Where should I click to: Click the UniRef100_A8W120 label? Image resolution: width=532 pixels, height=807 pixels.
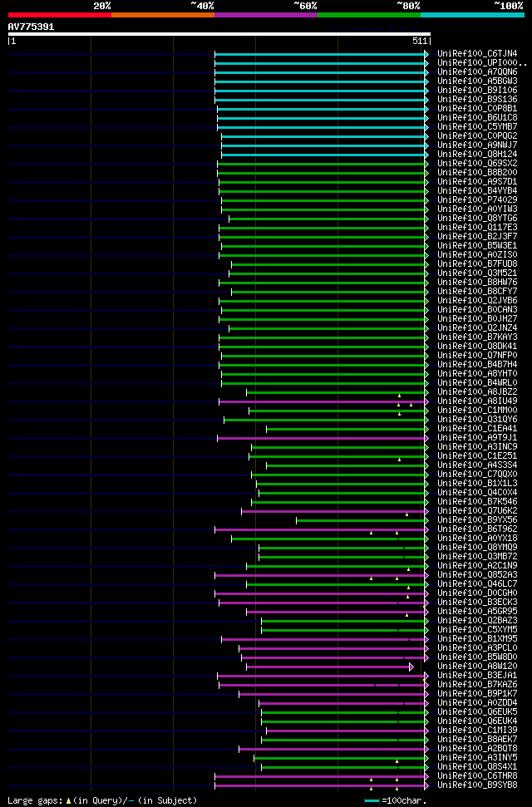pyautogui.click(x=477, y=667)
